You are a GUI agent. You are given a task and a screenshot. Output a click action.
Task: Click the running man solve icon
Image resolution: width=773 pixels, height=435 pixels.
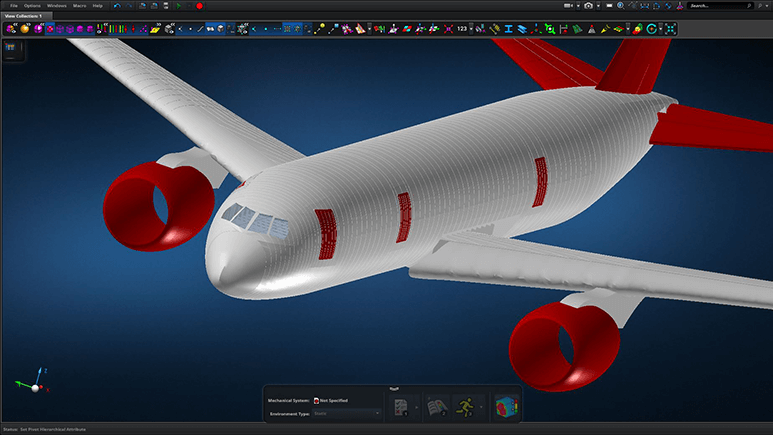click(x=464, y=407)
